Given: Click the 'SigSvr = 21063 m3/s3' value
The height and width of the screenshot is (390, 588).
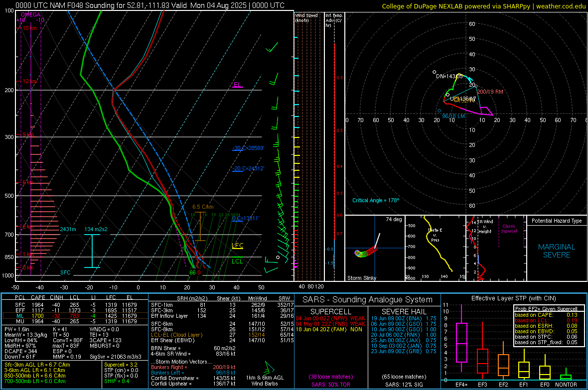Looking at the screenshot, I should point(116,357).
